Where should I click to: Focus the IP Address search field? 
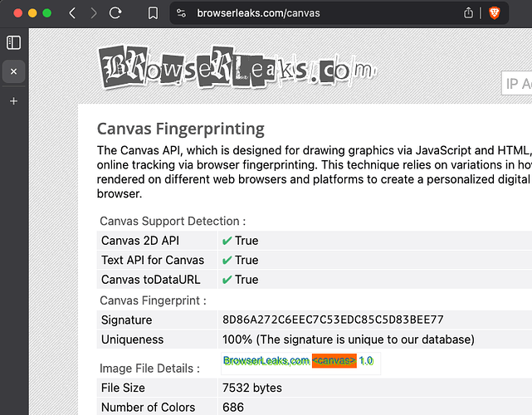pyautogui.click(x=516, y=84)
